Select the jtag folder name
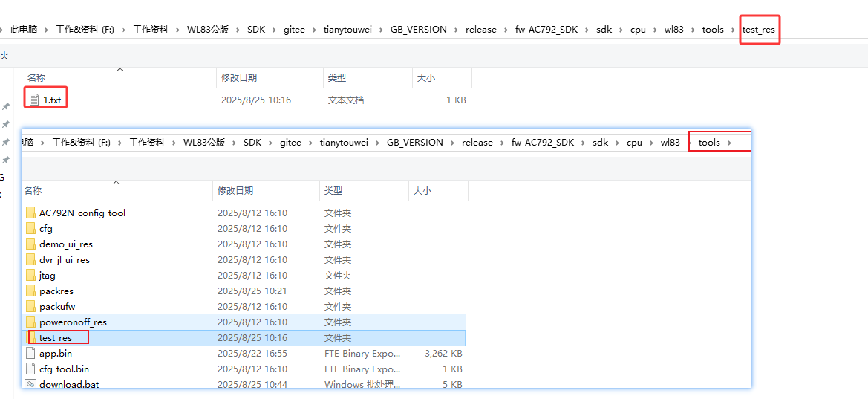This screenshot has width=868, height=399. [48, 275]
